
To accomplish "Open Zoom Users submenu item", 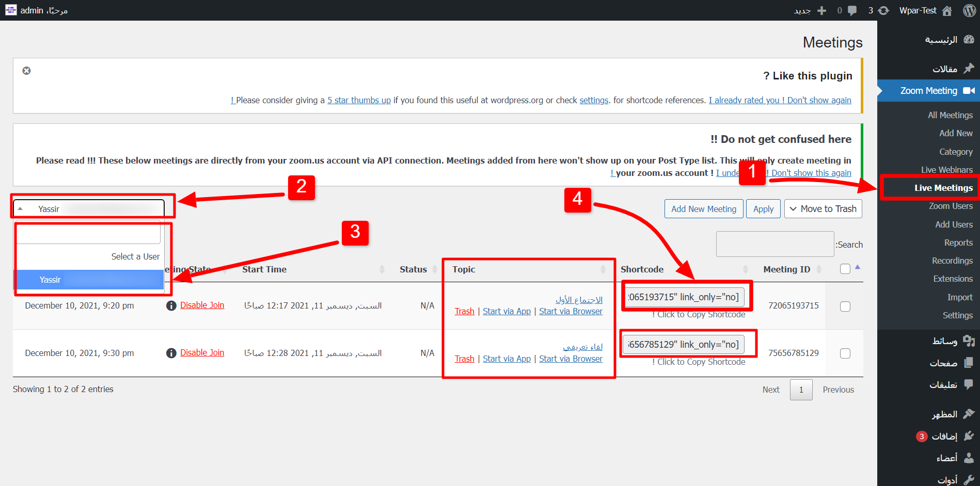I will pyautogui.click(x=951, y=206).
